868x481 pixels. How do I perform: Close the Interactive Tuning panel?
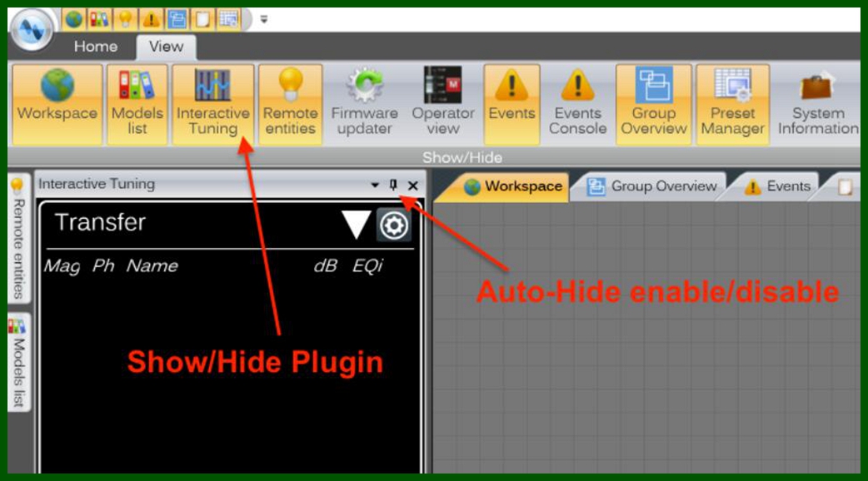pos(413,186)
